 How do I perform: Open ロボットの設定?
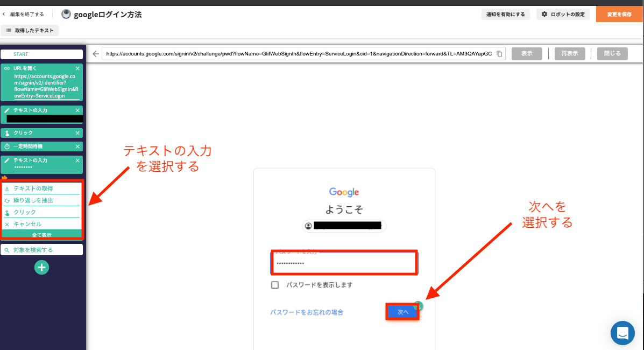tap(563, 15)
